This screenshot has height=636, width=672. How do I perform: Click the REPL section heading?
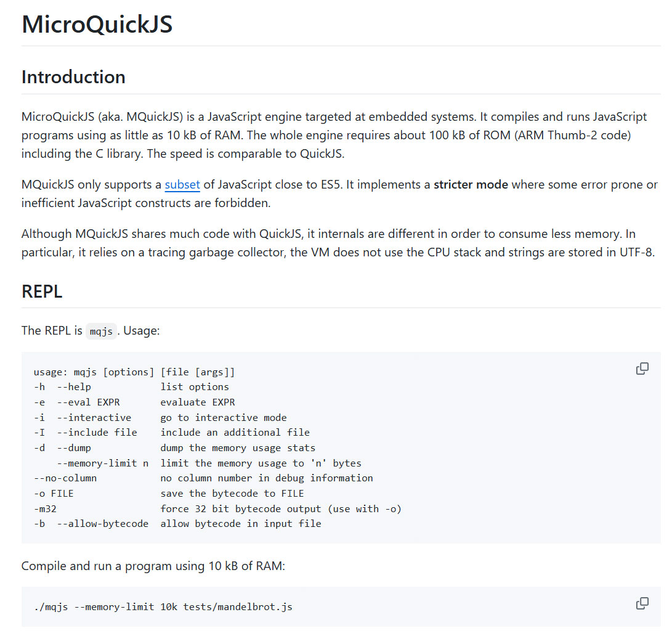pos(42,291)
